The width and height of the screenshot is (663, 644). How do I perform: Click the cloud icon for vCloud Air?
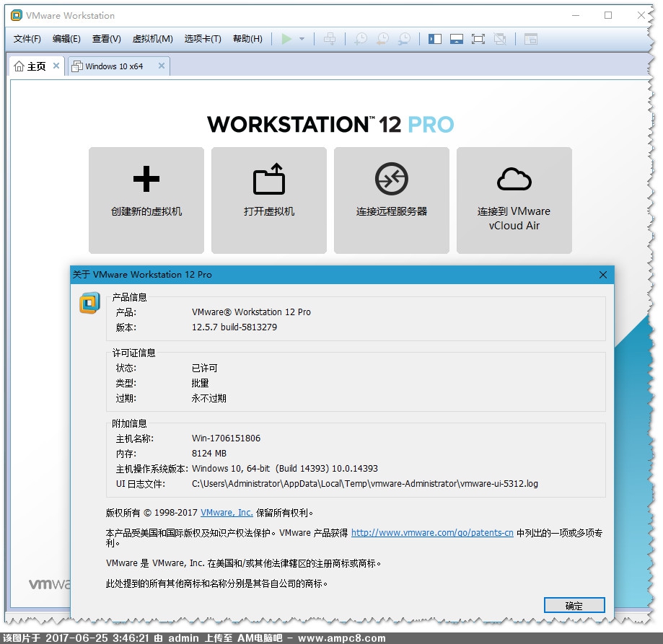pos(514,179)
